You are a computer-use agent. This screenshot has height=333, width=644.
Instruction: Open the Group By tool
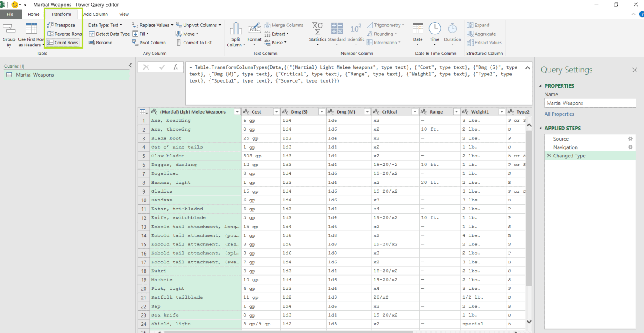click(9, 34)
